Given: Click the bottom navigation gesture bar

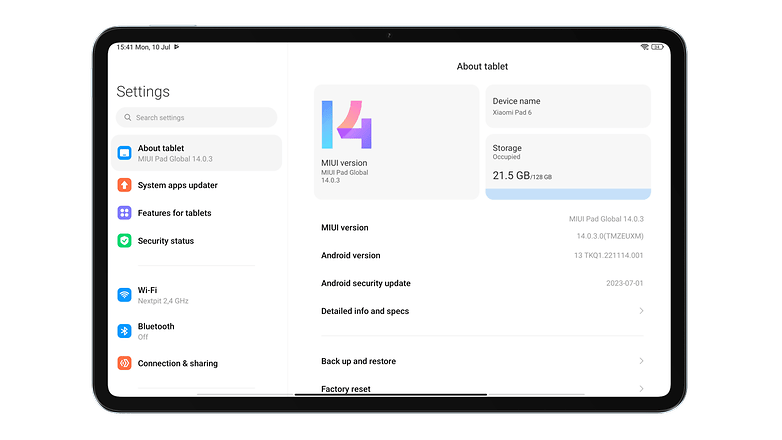Looking at the screenshot, I should [x=391, y=395].
